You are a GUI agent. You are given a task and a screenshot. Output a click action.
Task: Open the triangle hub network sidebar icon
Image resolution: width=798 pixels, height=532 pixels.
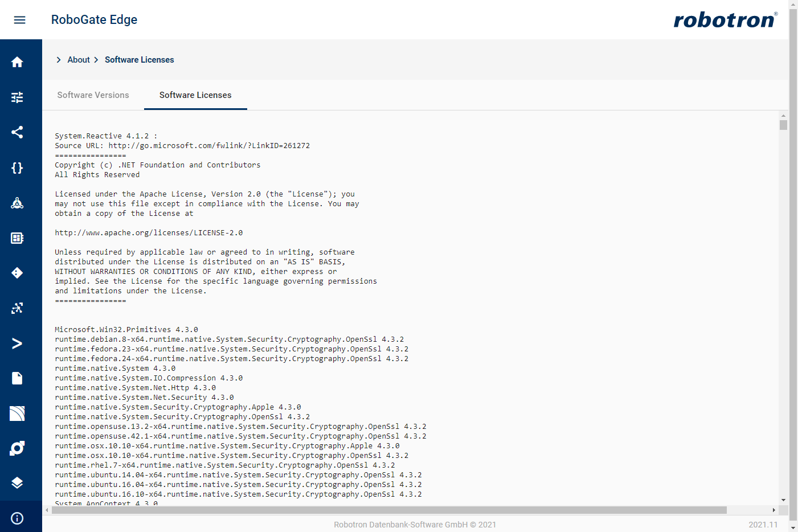click(x=17, y=203)
